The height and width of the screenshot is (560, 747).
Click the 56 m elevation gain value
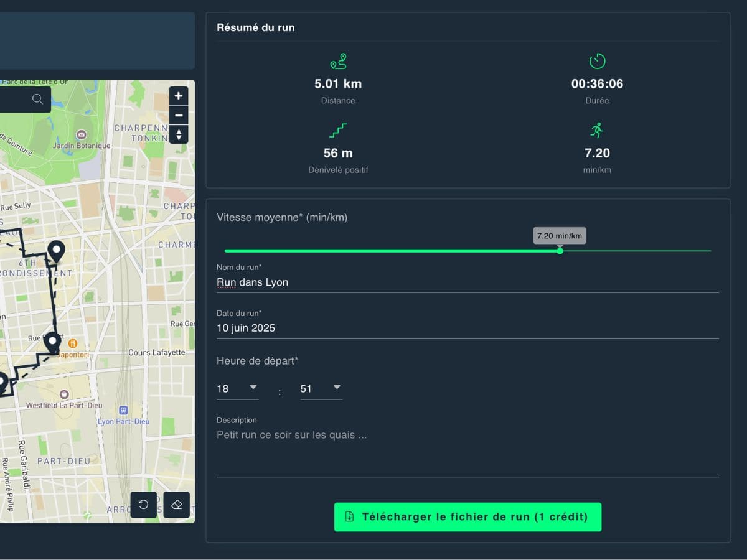point(338,153)
